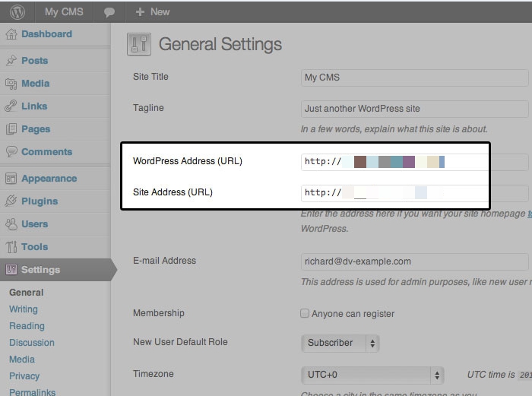Viewport: 532px width, 396px height.
Task: Click New in the admin toolbar
Action: (x=160, y=12)
